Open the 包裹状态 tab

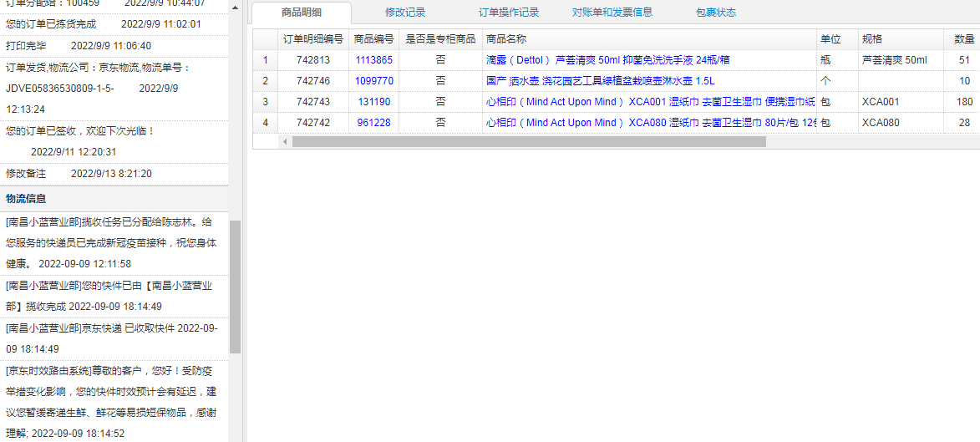tap(716, 13)
